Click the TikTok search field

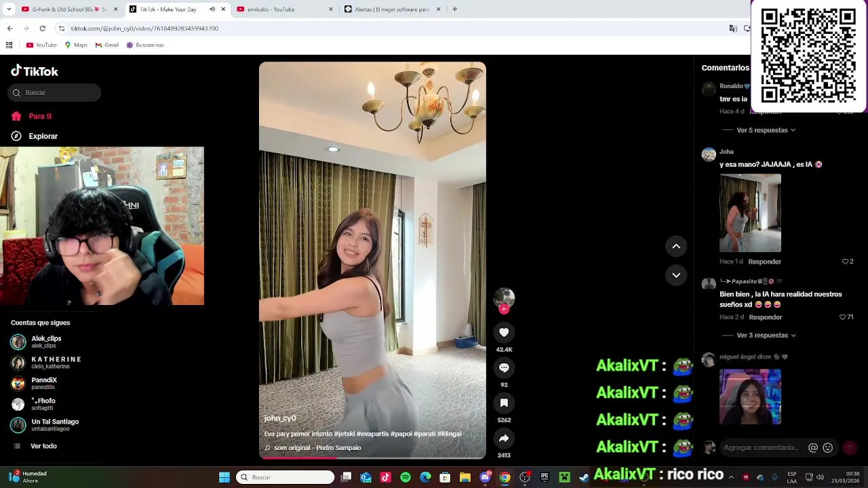click(x=54, y=92)
